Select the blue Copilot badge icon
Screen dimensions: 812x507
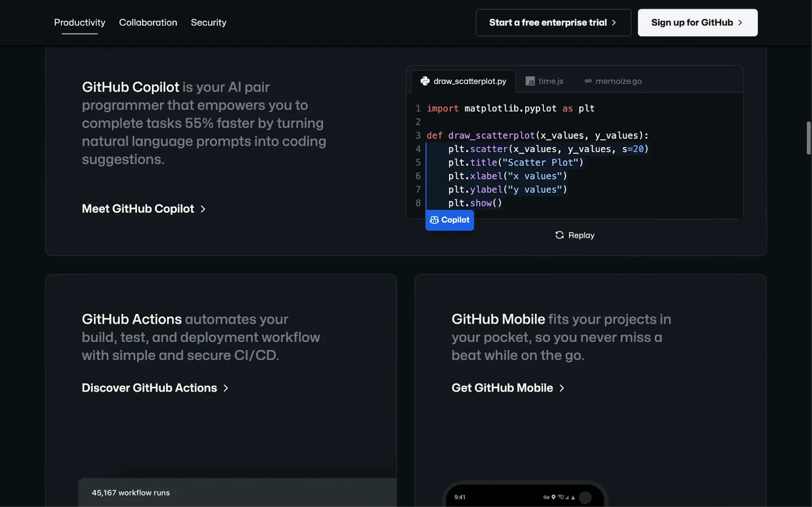tap(435, 220)
